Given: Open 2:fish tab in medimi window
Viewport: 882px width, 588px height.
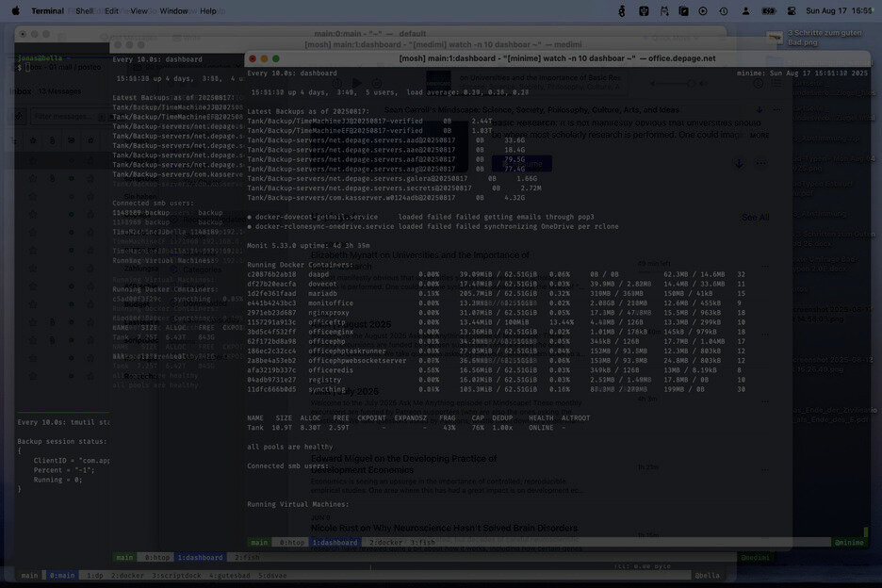Looking at the screenshot, I should click(247, 558).
